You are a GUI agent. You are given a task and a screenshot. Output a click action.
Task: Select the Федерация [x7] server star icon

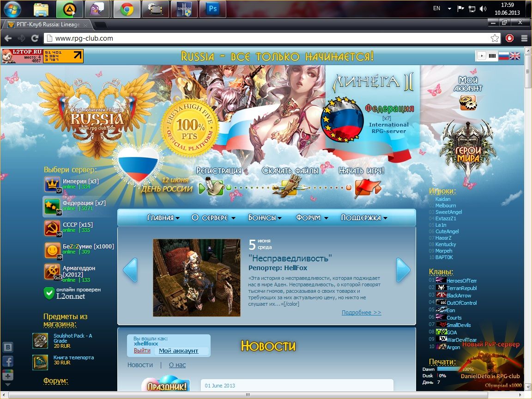(52, 206)
